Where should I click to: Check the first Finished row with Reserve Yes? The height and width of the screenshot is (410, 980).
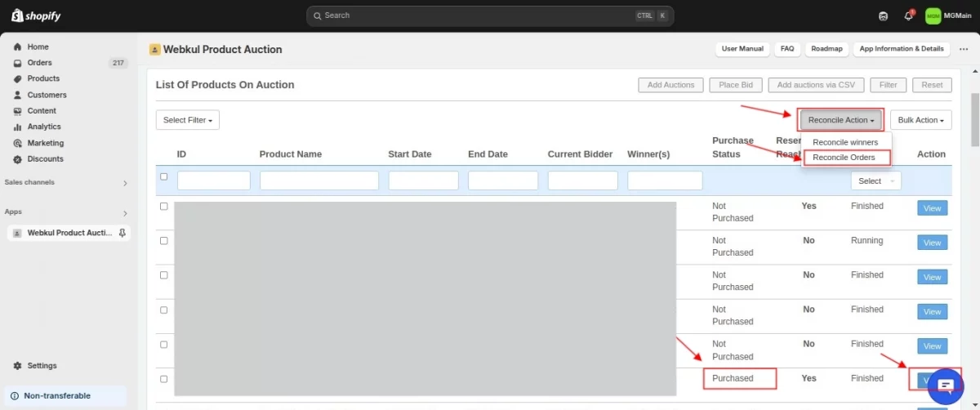(164, 207)
